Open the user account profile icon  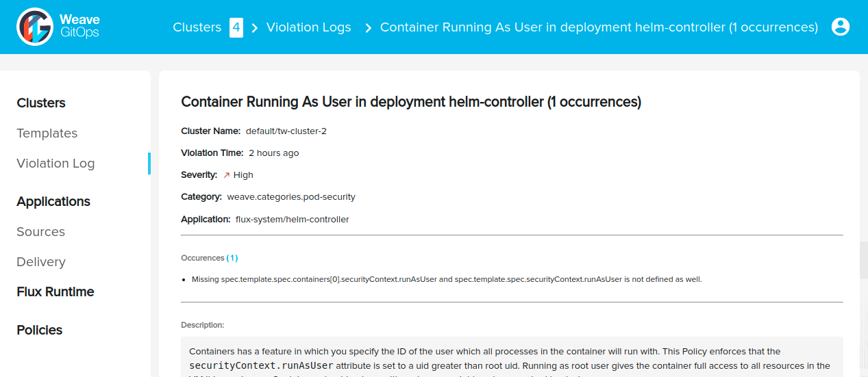[840, 27]
